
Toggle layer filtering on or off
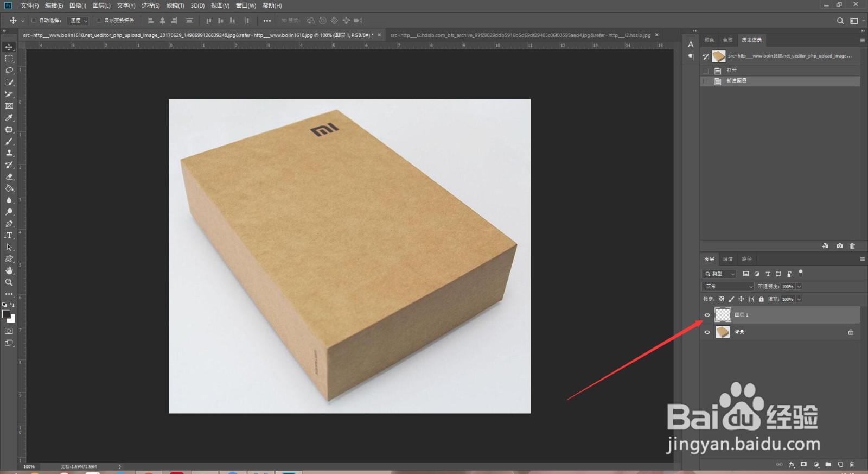tap(801, 273)
